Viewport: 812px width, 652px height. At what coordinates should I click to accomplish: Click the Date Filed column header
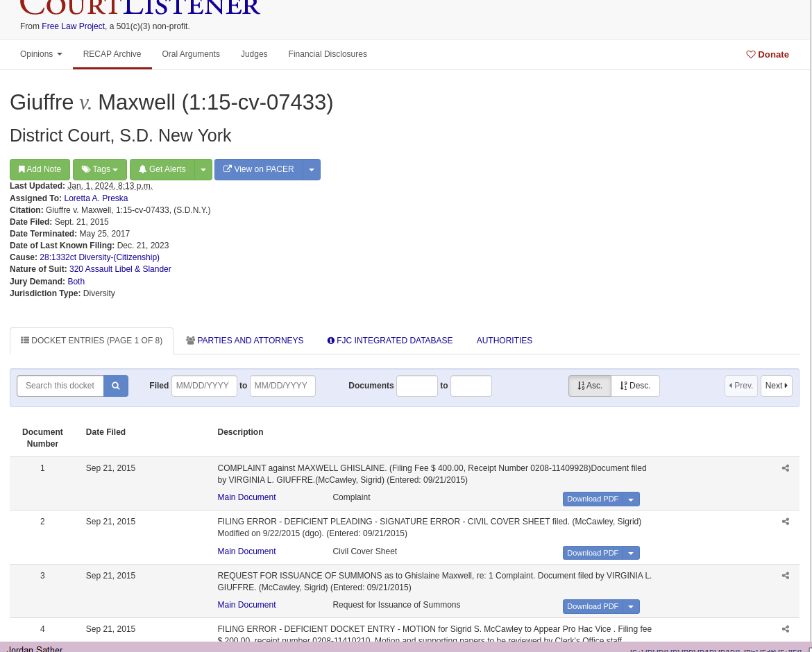(x=105, y=432)
